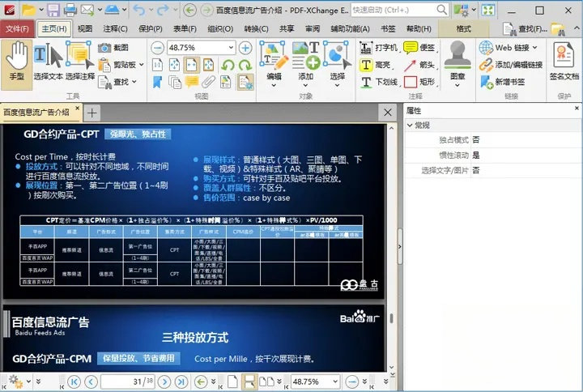Viewport: 583px width, 392px height.
Task: Click Sign Document (签名文档)
Action: [x=564, y=62]
